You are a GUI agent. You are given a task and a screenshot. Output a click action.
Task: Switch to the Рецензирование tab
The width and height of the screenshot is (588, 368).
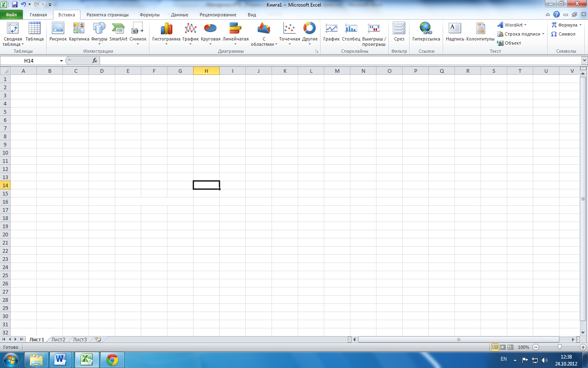[218, 15]
